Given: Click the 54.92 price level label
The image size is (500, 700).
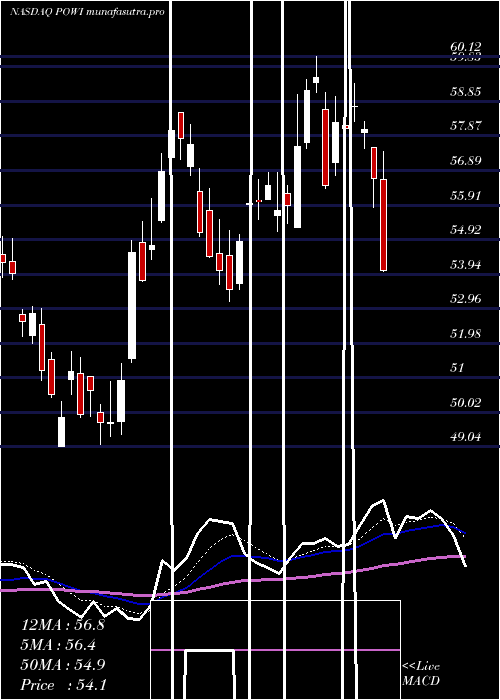Looking at the screenshot, I should pos(466,229).
